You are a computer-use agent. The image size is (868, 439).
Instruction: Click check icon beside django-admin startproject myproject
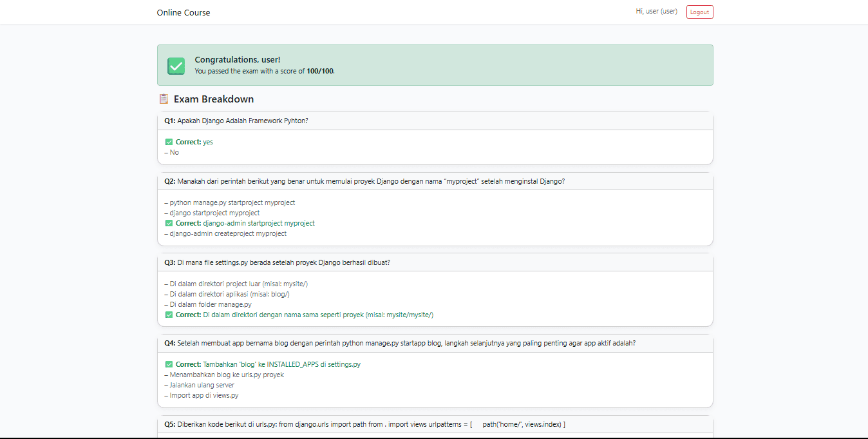tap(169, 223)
